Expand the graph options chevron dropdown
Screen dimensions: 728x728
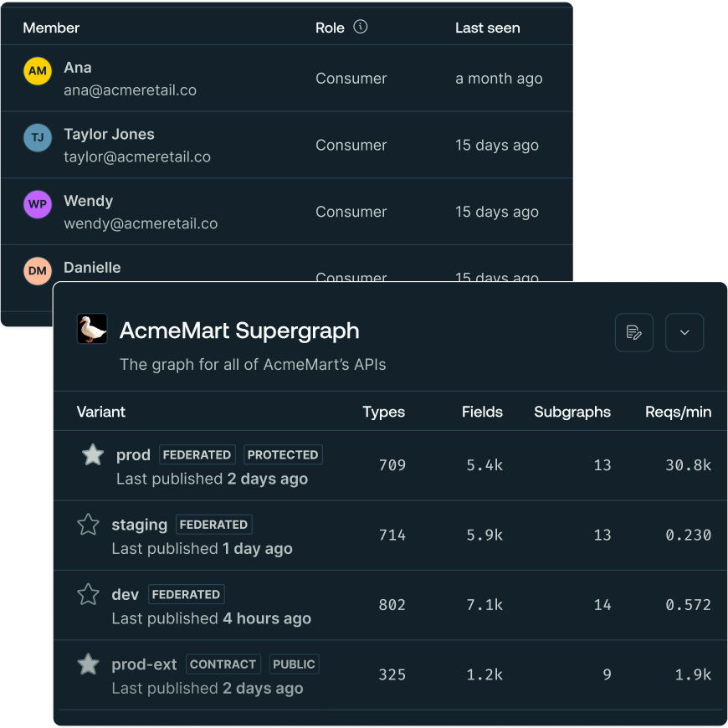[x=684, y=332]
